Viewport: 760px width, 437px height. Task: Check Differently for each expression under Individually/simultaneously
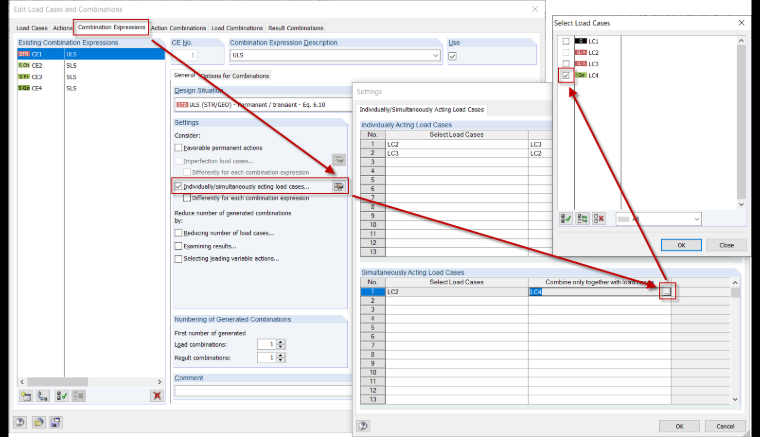coord(187,198)
